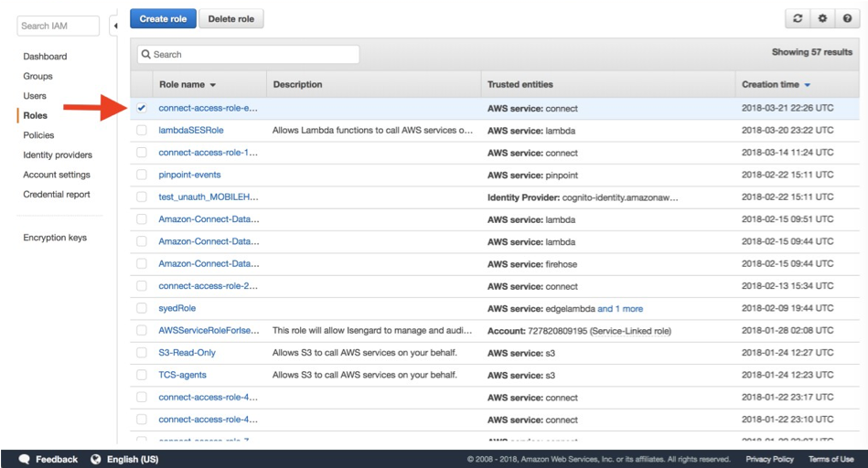The height and width of the screenshot is (468, 868).
Task: Open Identity providers in the sidebar
Action: [x=58, y=154]
